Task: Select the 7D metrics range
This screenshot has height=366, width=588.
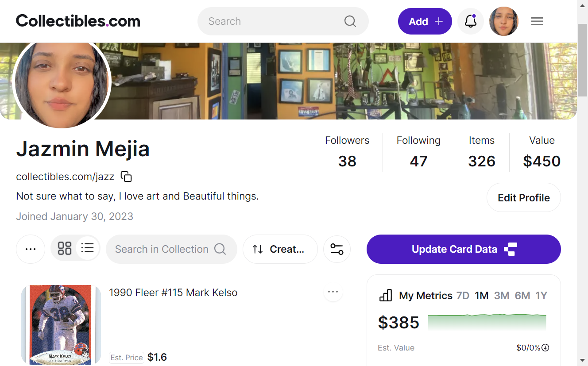Action: (x=463, y=296)
